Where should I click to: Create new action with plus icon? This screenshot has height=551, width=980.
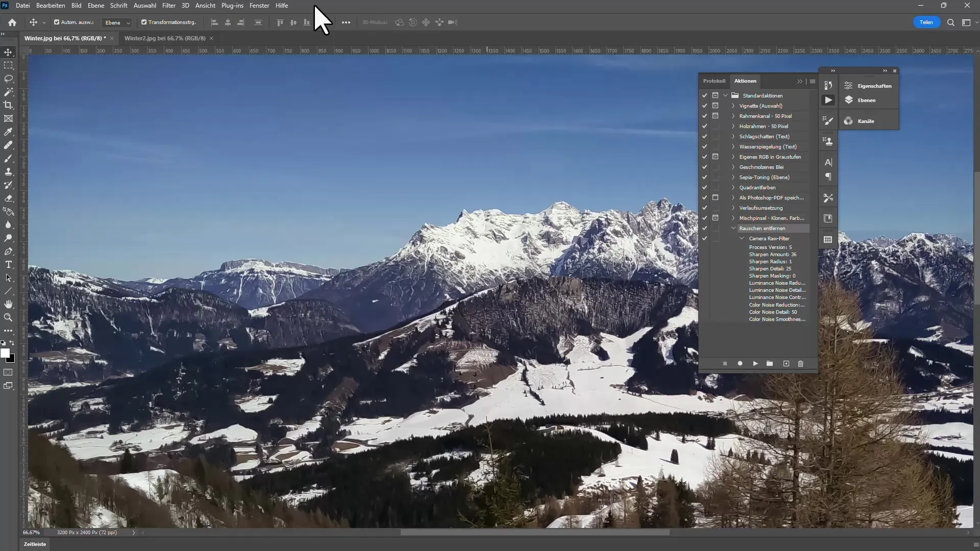coord(786,364)
